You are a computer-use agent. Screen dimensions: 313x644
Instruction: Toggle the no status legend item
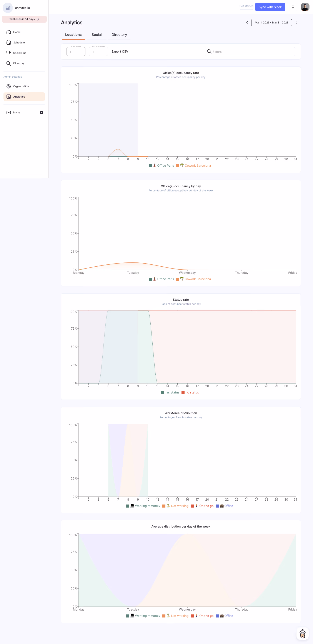(190, 392)
